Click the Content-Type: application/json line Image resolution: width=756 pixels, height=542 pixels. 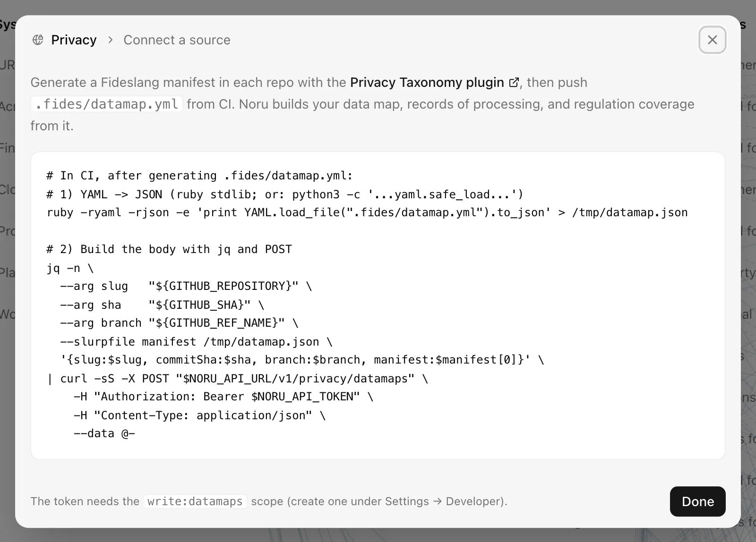tap(199, 415)
